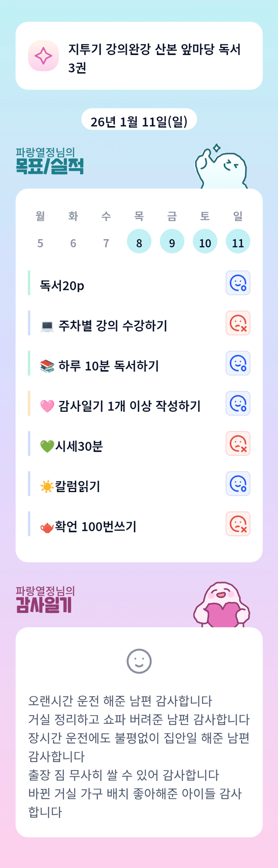Toggle status face for 주차별 강의 수강하기

[x=238, y=323]
